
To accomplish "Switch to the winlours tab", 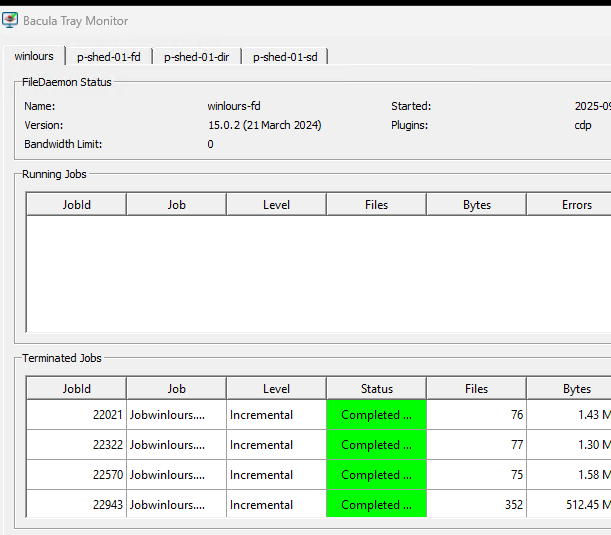I will [34, 57].
